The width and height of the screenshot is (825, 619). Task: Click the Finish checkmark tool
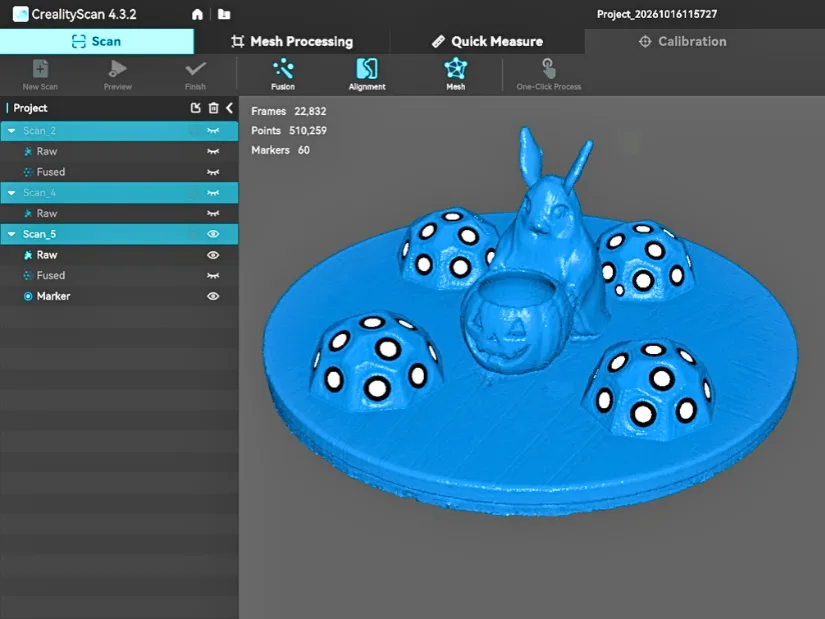195,75
